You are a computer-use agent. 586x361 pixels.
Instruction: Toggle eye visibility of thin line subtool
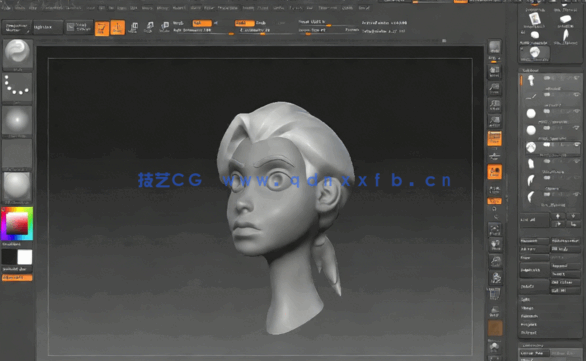click(576, 95)
